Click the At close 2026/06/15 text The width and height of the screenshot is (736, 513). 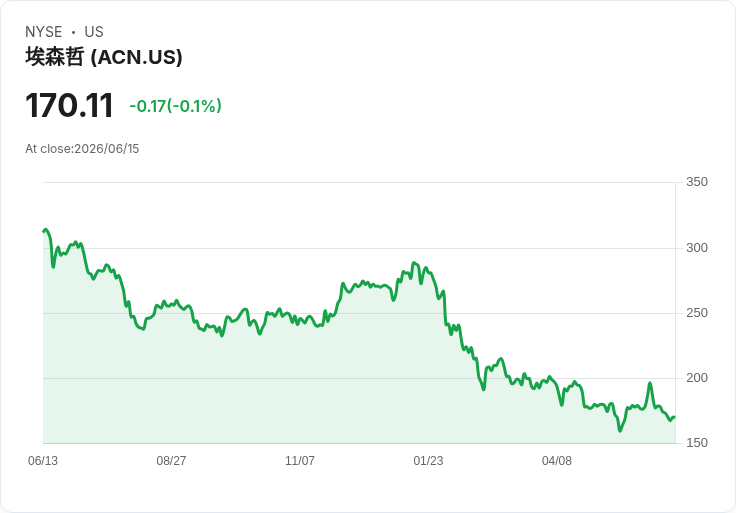(82, 149)
